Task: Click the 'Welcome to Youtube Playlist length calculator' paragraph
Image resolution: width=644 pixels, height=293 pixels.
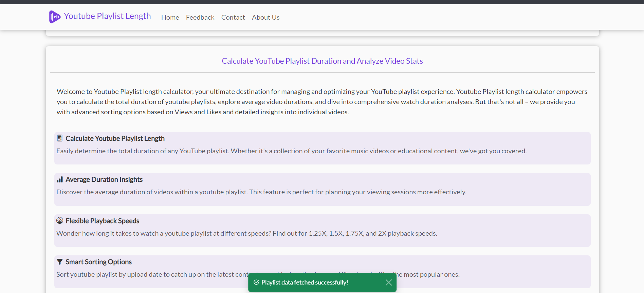Action: pos(322,102)
